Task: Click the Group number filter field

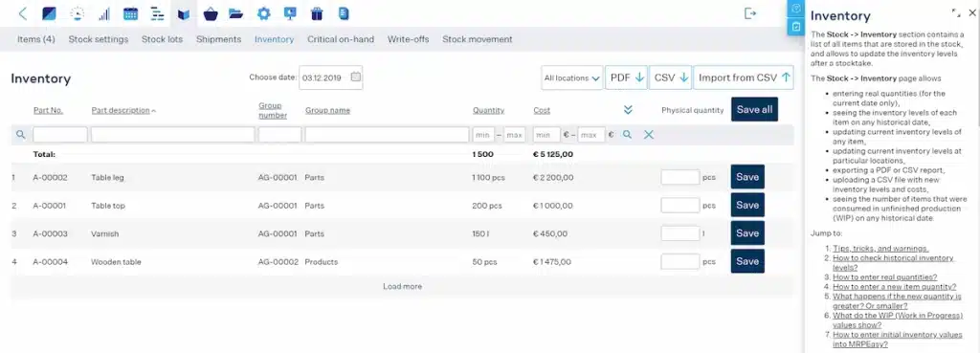Action: [x=280, y=134]
